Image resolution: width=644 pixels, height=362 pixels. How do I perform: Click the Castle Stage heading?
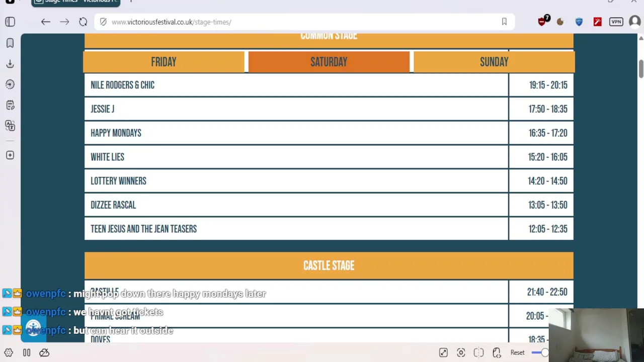tap(329, 265)
